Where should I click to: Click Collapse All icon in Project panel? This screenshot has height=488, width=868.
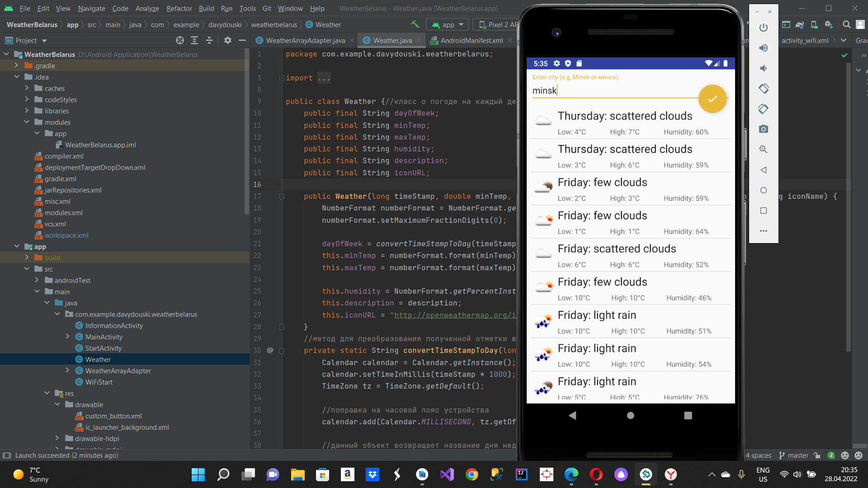click(x=209, y=40)
